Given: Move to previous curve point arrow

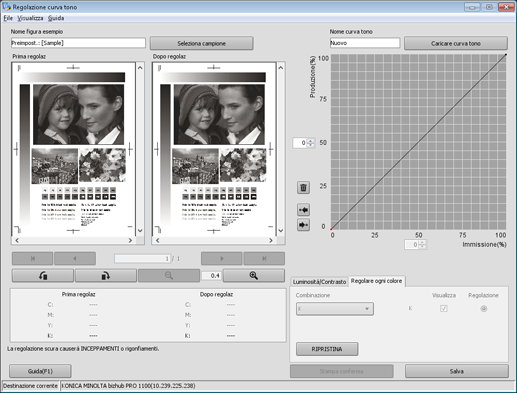Looking at the screenshot, I should 303,210.
